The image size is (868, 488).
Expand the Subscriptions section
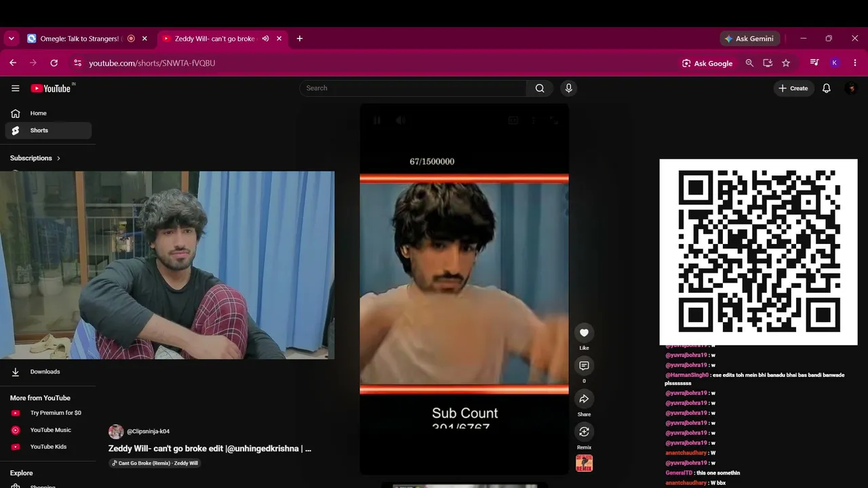coord(35,158)
